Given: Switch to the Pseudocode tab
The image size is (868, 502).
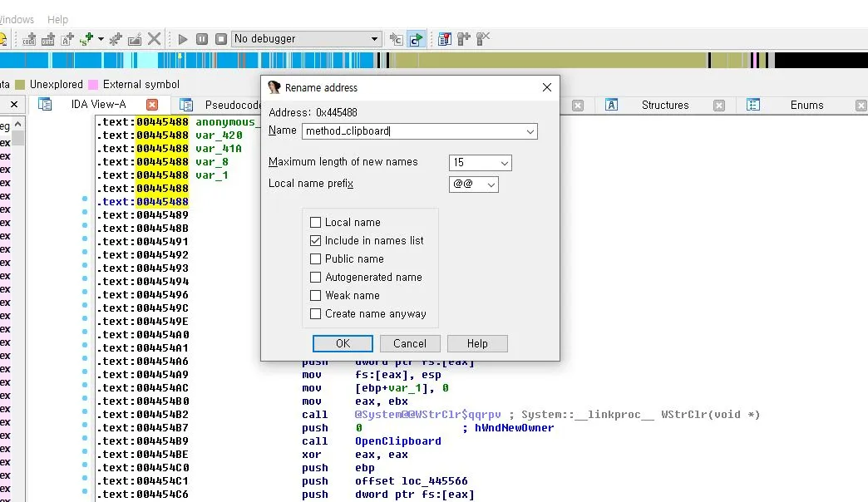Looking at the screenshot, I should tap(233, 105).
